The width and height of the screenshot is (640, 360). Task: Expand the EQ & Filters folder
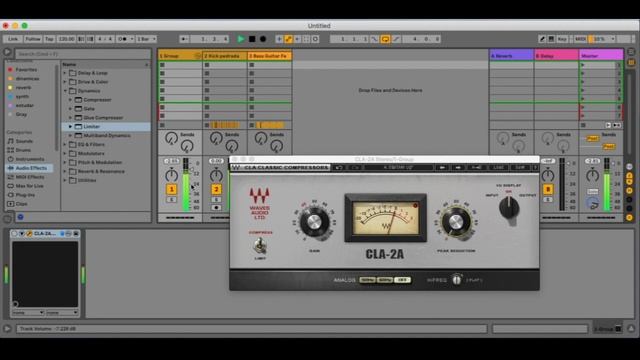(65, 144)
